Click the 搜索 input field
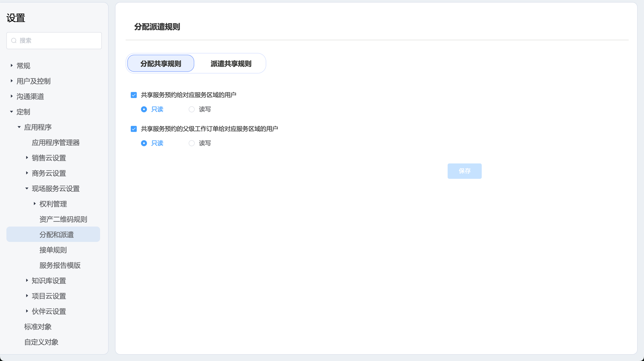 pyautogui.click(x=58, y=41)
